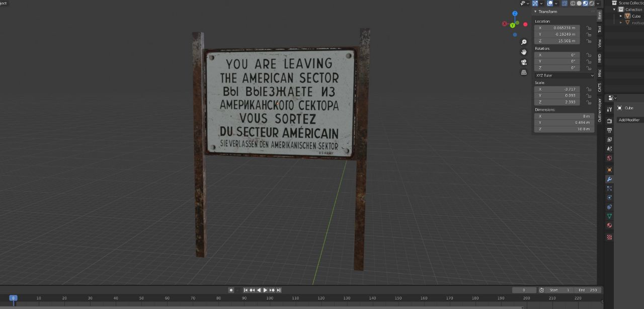Viewport: 644px width, 309px height.
Task: Switch to the Misc sidebar tab
Action: pyautogui.click(x=599, y=72)
